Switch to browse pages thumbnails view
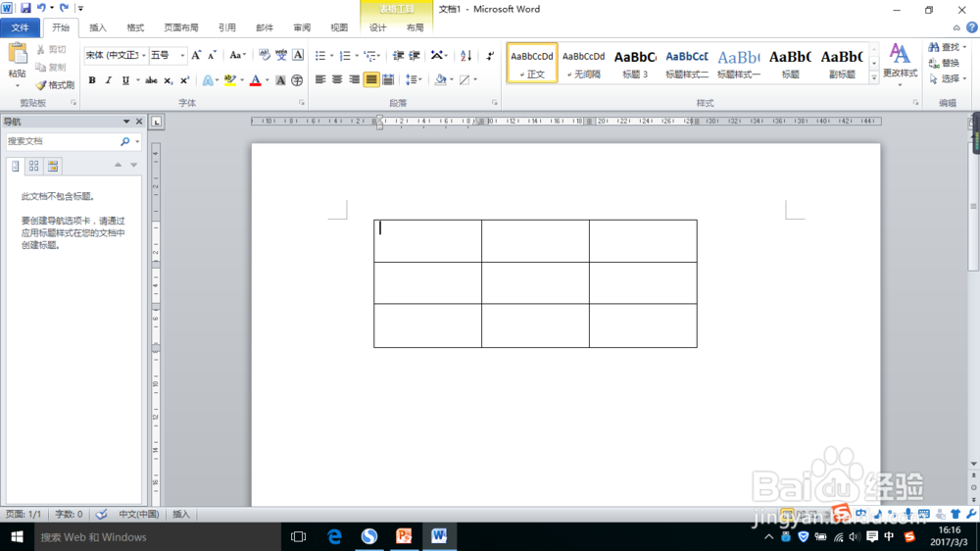Viewport: 980px width, 551px height. 33,166
